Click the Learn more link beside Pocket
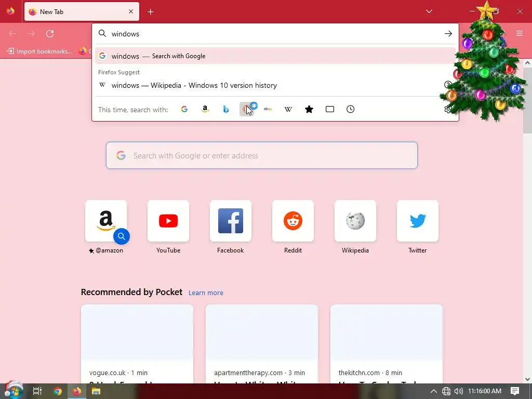This screenshot has width=532, height=399. pos(206,293)
